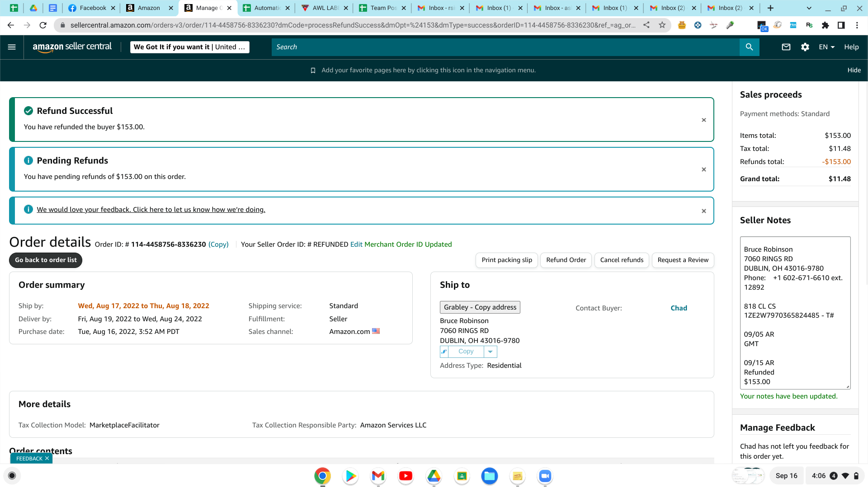This screenshot has width=868, height=488.
Task: Click the browser address bar
Action: click(x=353, y=25)
